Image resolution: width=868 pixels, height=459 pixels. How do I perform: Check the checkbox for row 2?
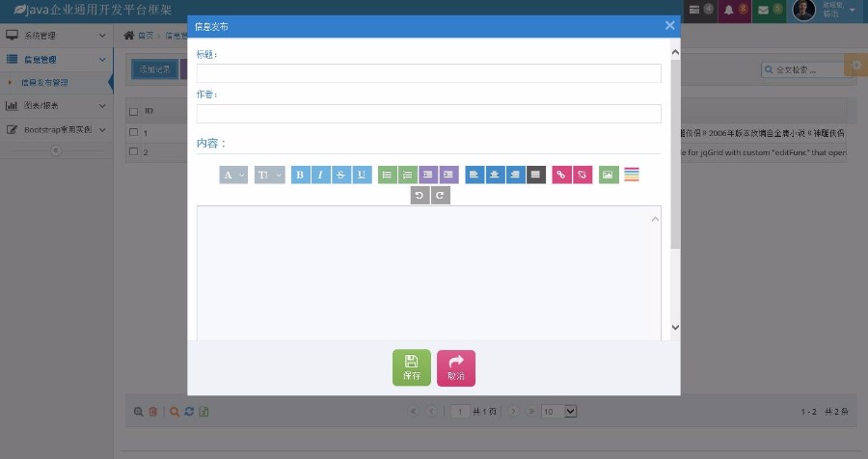(x=133, y=151)
